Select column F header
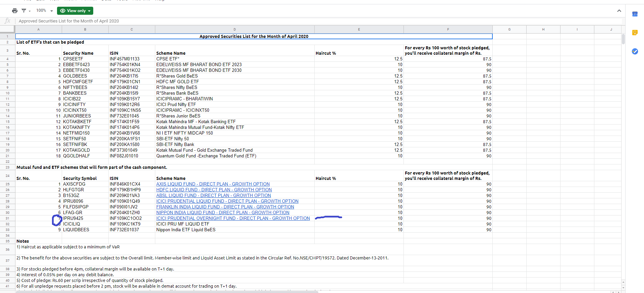This screenshot has width=644, height=293. point(448,29)
